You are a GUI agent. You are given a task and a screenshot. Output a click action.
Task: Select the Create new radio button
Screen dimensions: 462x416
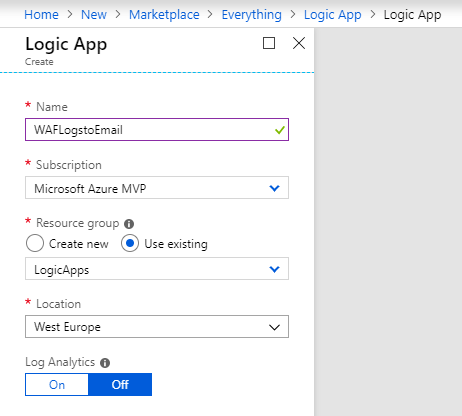[x=35, y=243]
